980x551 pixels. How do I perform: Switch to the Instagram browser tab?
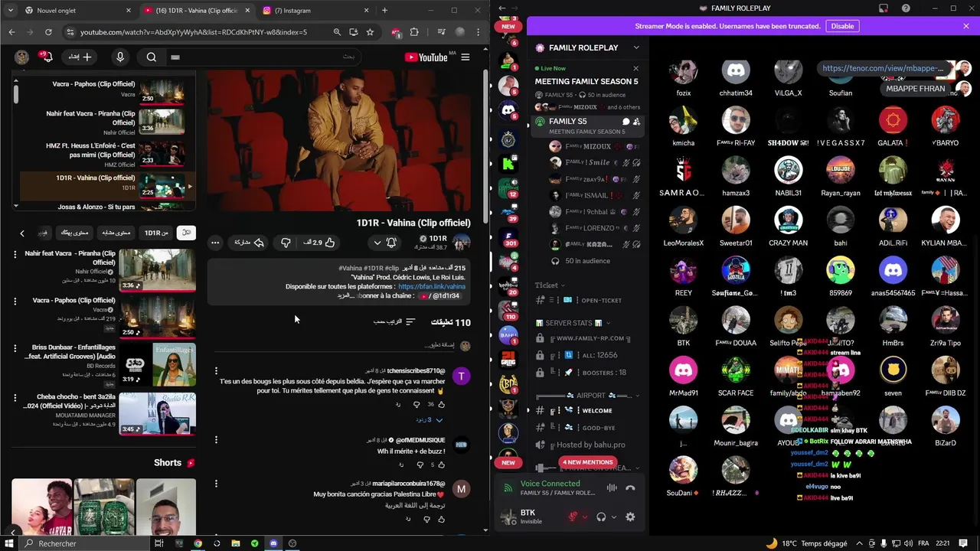click(314, 11)
